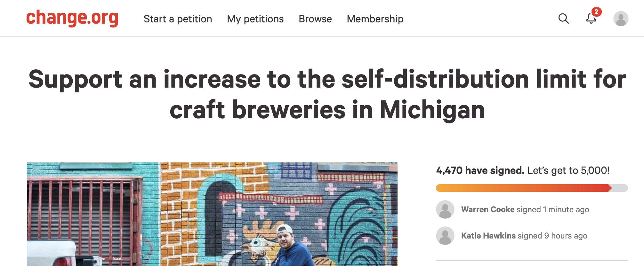Click the red notification count badge
This screenshot has width=644, height=266.
coord(596,12)
